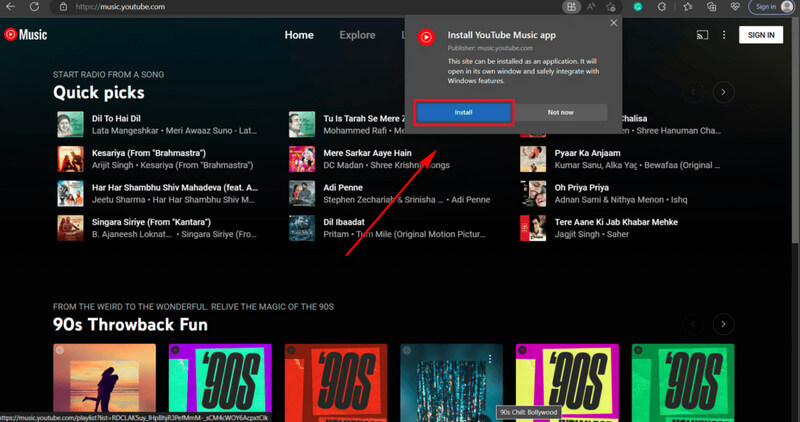The height and width of the screenshot is (422, 800).
Task: Play the song Dil To Hai Dil
Action: (116, 118)
